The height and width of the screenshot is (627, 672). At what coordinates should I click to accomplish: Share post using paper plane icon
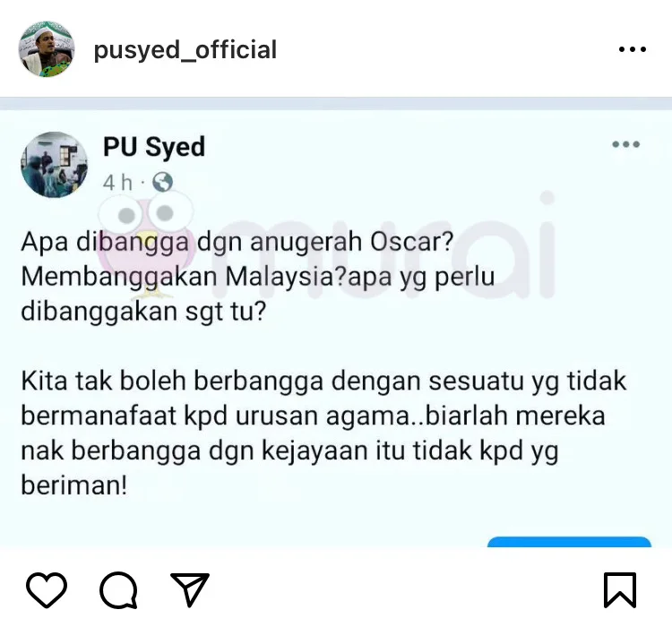click(190, 589)
